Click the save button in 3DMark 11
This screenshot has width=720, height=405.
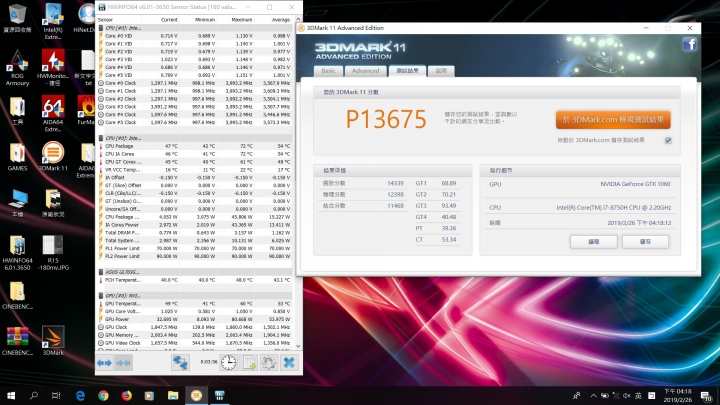click(x=645, y=242)
